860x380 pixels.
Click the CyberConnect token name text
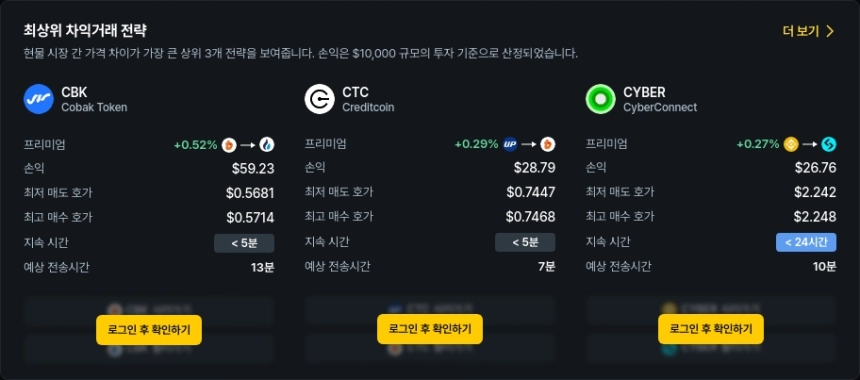[x=660, y=107]
